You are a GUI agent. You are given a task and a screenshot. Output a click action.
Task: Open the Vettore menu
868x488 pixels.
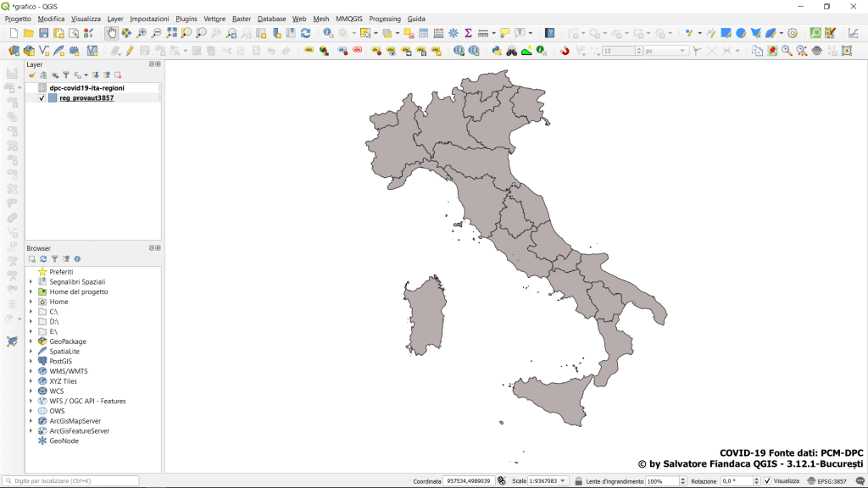click(x=214, y=19)
